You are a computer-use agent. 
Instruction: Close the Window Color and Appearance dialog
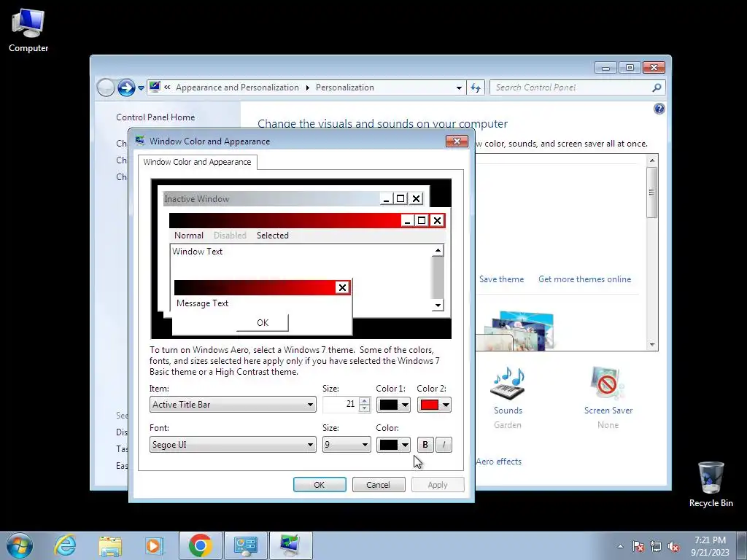click(457, 141)
